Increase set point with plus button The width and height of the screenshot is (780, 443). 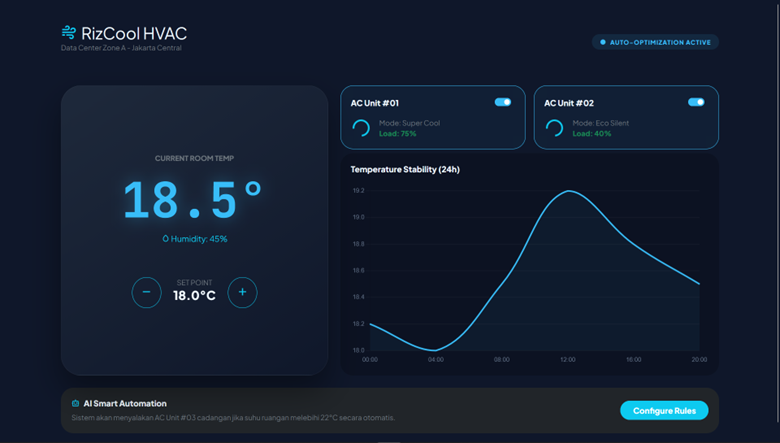click(x=242, y=292)
